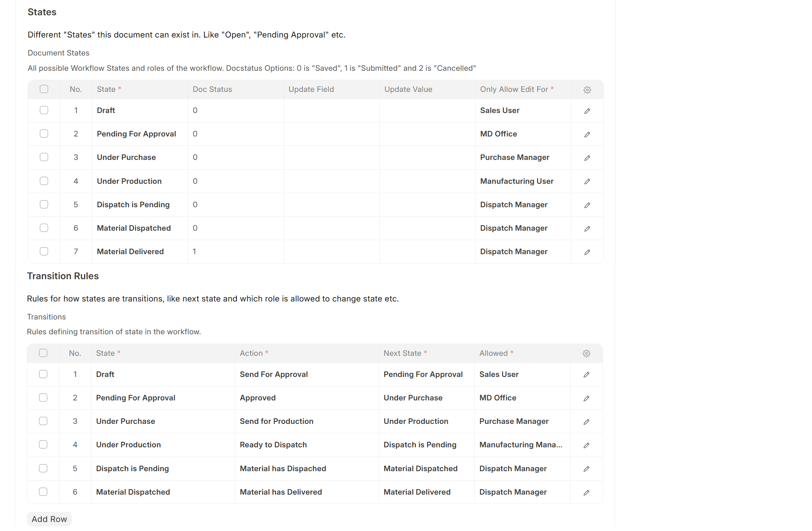Open Doc Status cell for Material Delivered
The height and width of the screenshot is (531, 812).
click(x=235, y=251)
